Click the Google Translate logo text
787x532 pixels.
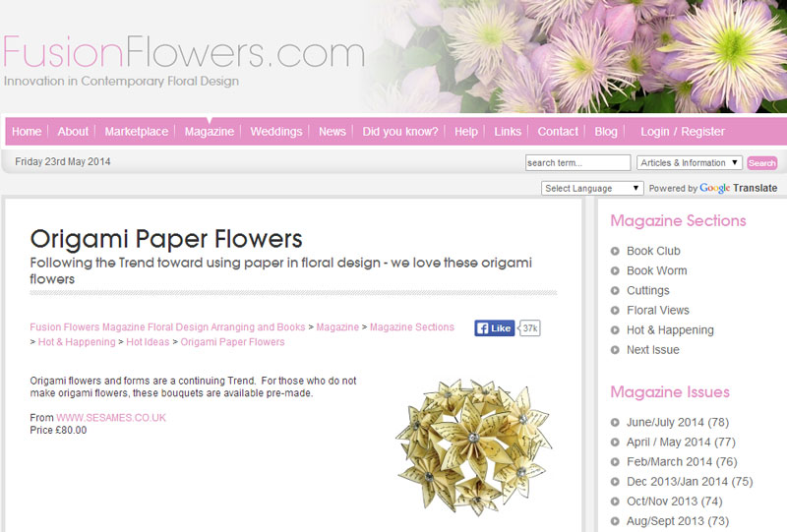point(739,188)
